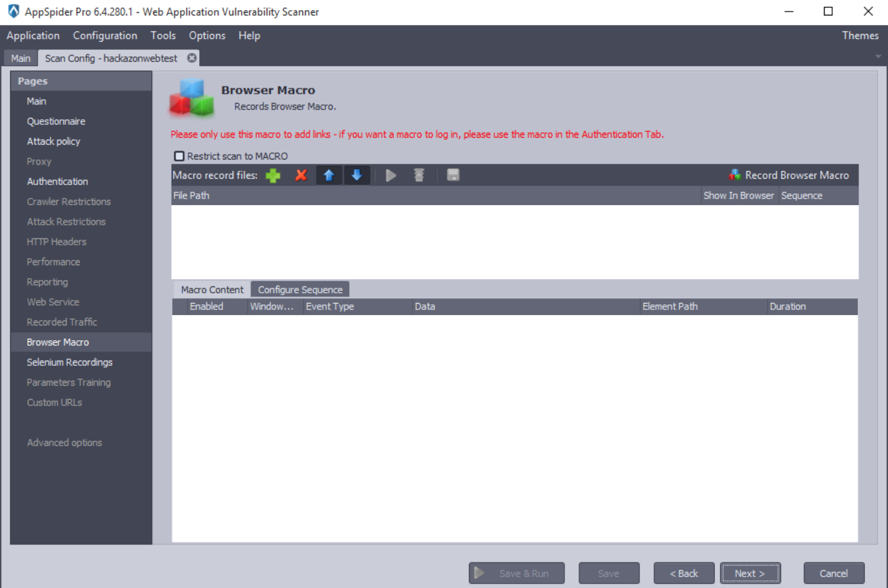
Task: Click the Element Path column header
Action: coord(703,306)
